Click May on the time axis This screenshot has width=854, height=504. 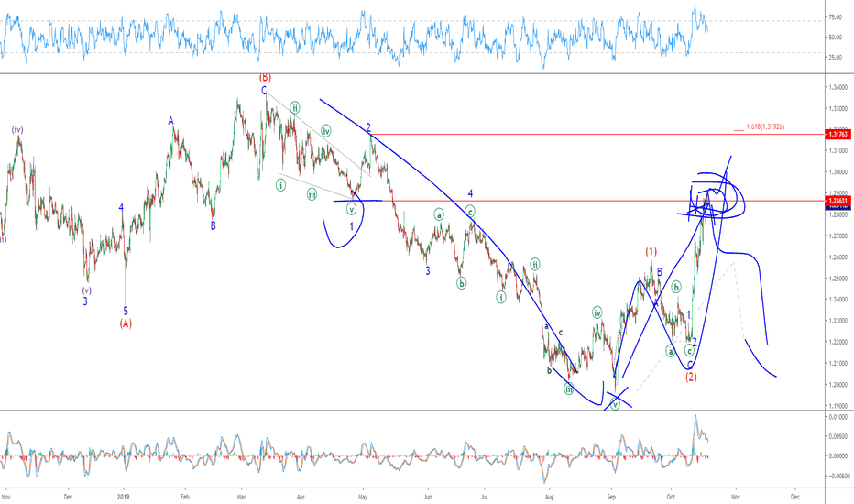tap(363, 497)
